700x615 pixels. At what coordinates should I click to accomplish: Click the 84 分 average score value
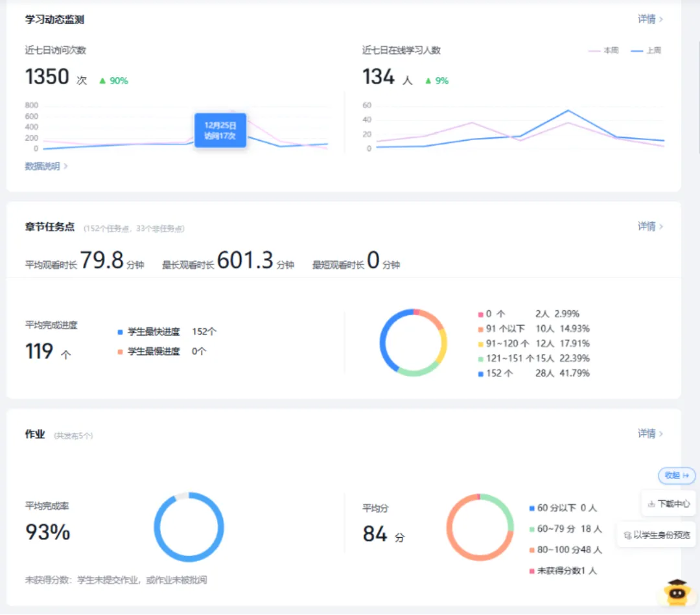(x=384, y=534)
